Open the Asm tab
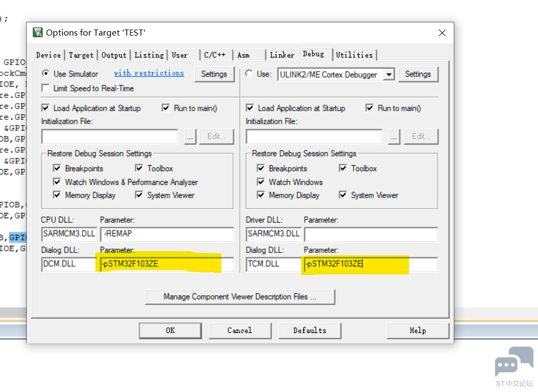This screenshot has width=538, height=392. coord(250,55)
